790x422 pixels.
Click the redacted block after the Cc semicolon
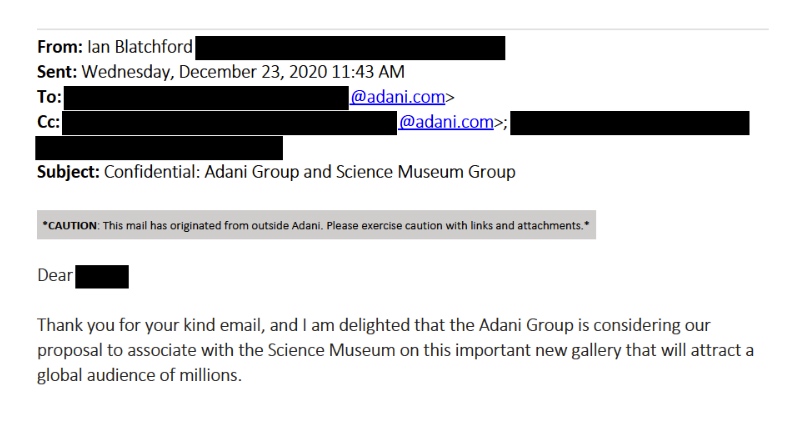[x=631, y=123]
